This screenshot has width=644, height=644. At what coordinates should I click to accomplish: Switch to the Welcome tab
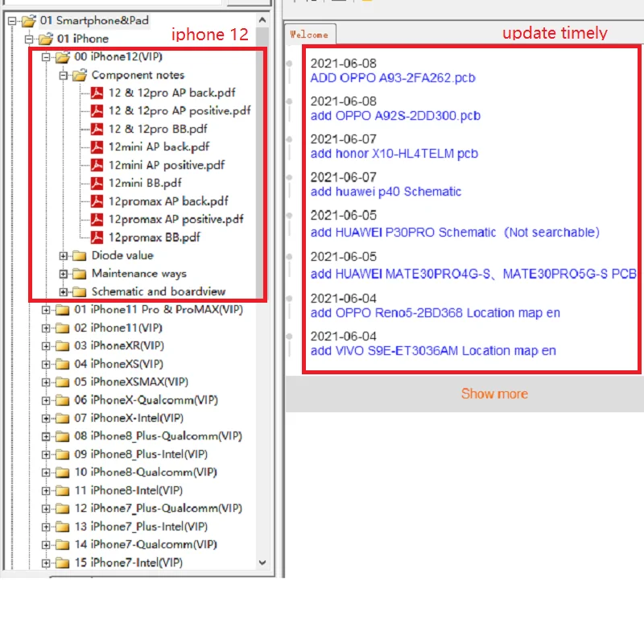[x=310, y=35]
